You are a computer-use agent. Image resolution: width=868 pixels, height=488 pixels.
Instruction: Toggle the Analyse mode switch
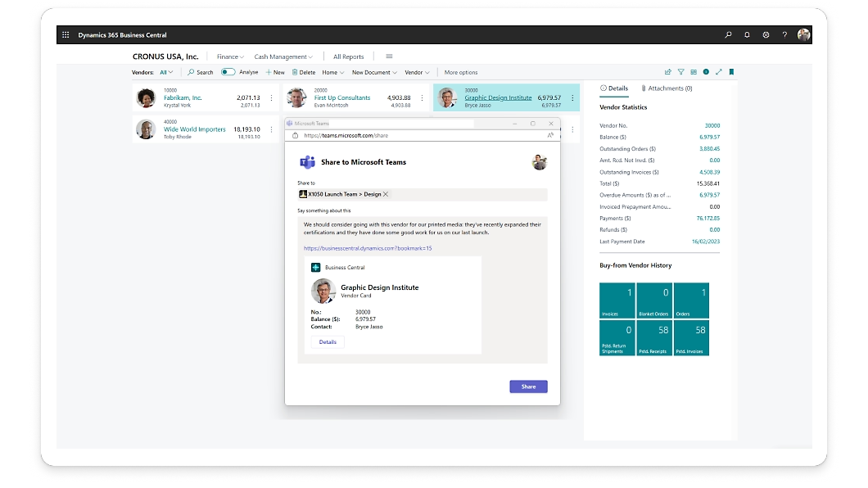228,72
